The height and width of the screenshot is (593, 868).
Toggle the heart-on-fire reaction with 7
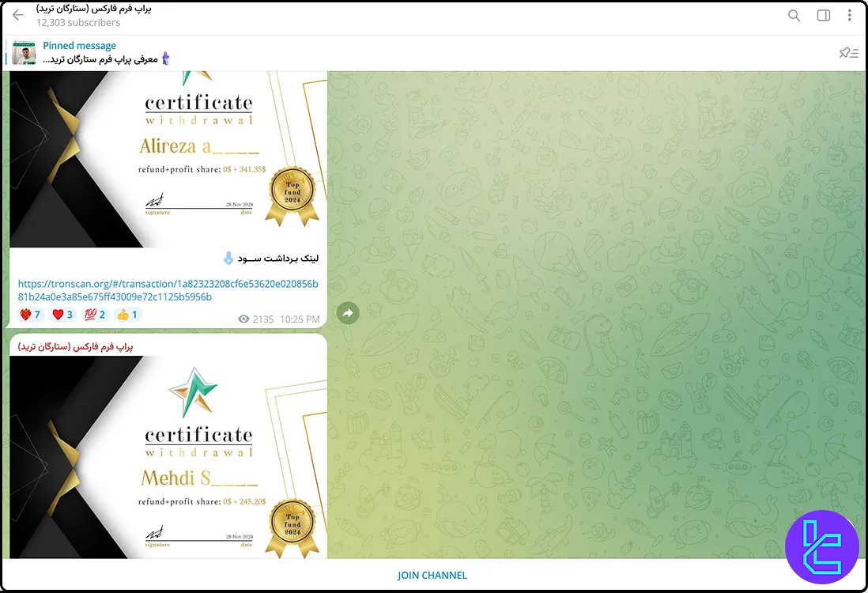30,315
